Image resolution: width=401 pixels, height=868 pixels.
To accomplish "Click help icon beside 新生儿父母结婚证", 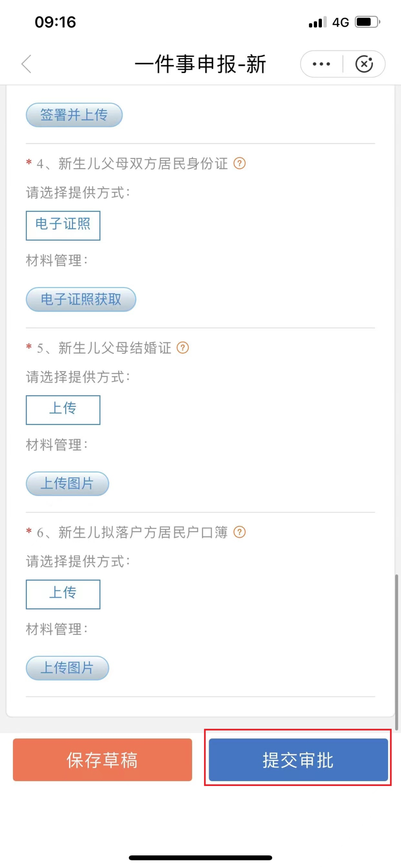I will pos(183,348).
